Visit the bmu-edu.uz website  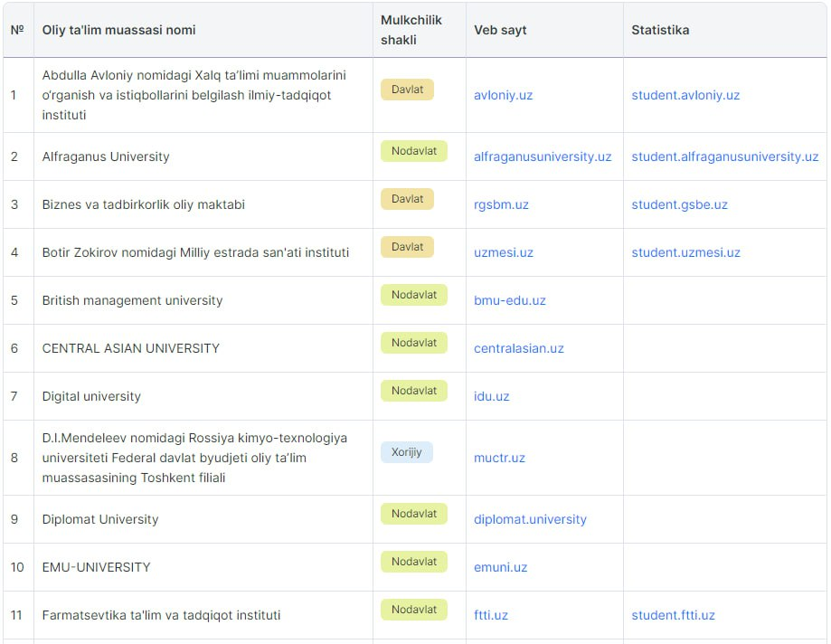(509, 300)
